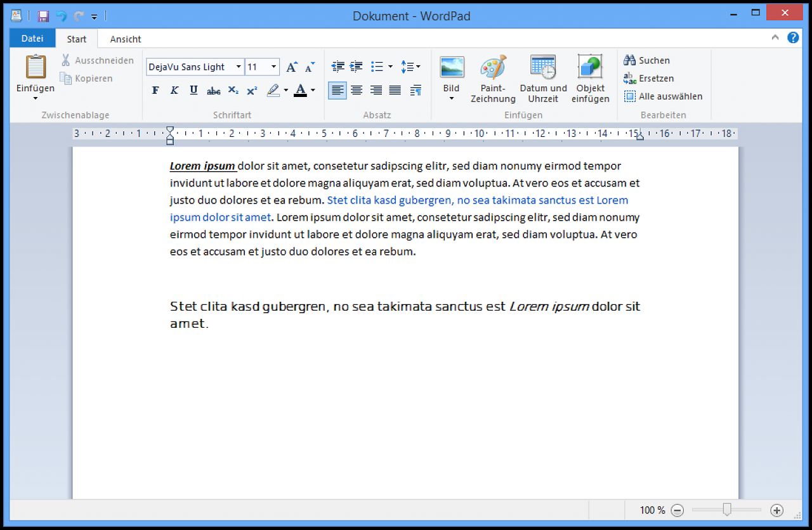The width and height of the screenshot is (812, 530).
Task: Zoom out with the minus button
Action: tap(678, 510)
